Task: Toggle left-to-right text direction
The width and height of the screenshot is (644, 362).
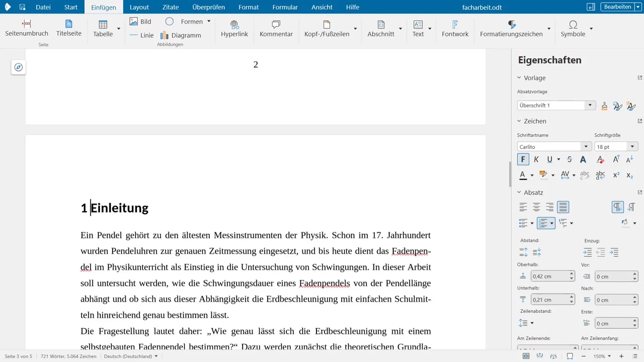Action: pos(618,207)
